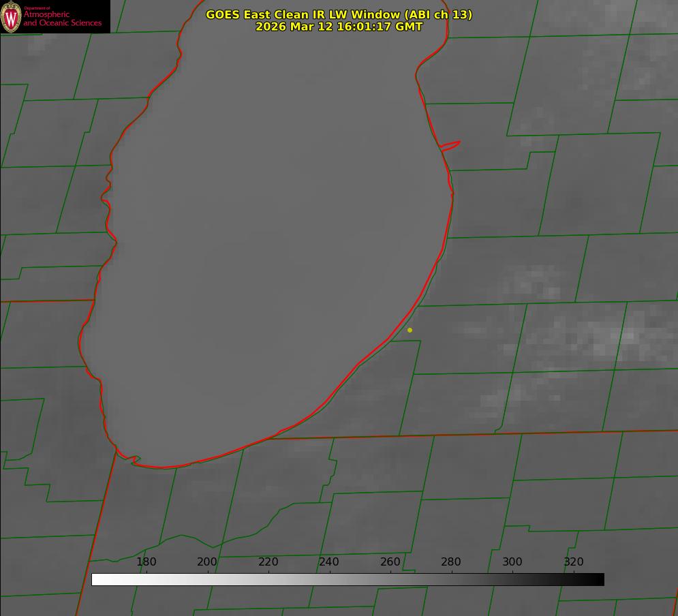Click the mid-gray center of the colorbar

[x=348, y=579]
